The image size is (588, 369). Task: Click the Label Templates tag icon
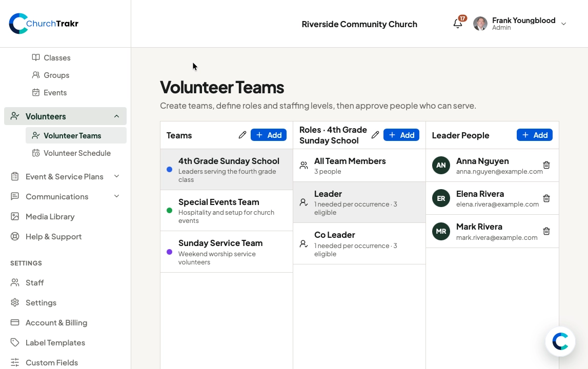point(15,343)
